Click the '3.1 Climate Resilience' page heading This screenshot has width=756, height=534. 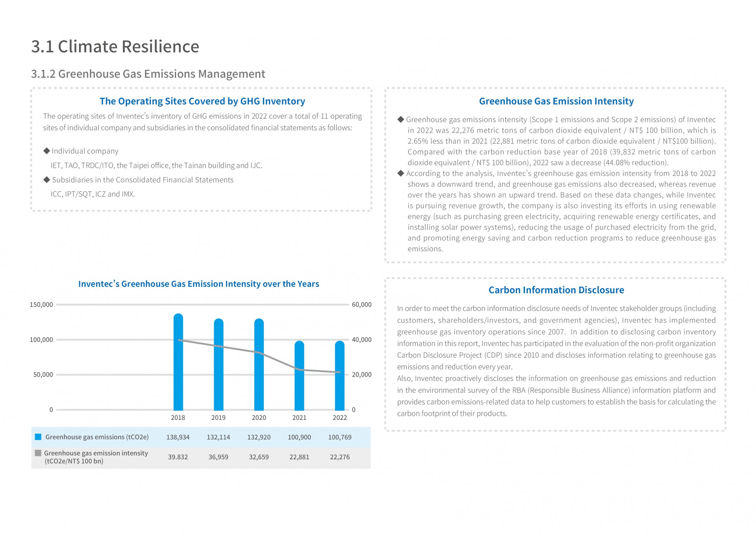[x=115, y=46]
